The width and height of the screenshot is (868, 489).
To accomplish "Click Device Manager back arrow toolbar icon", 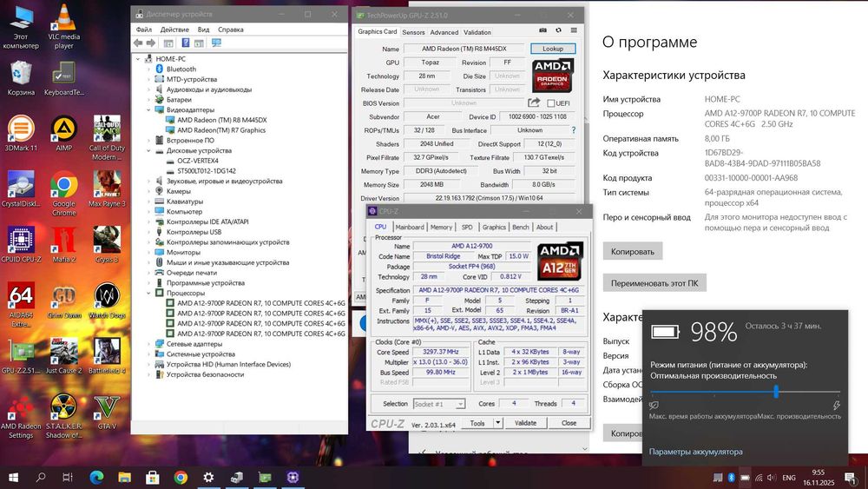I will point(138,43).
